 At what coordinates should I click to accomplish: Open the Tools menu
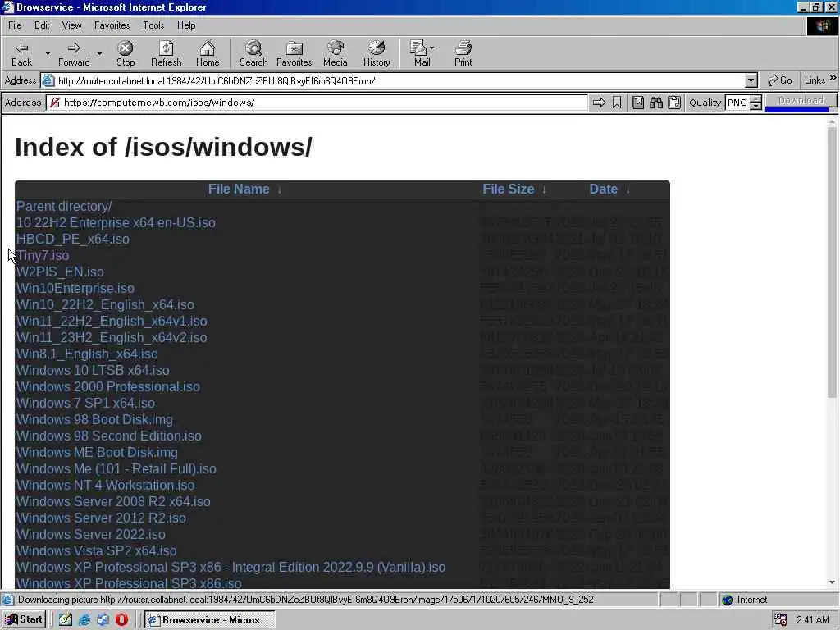(x=153, y=25)
